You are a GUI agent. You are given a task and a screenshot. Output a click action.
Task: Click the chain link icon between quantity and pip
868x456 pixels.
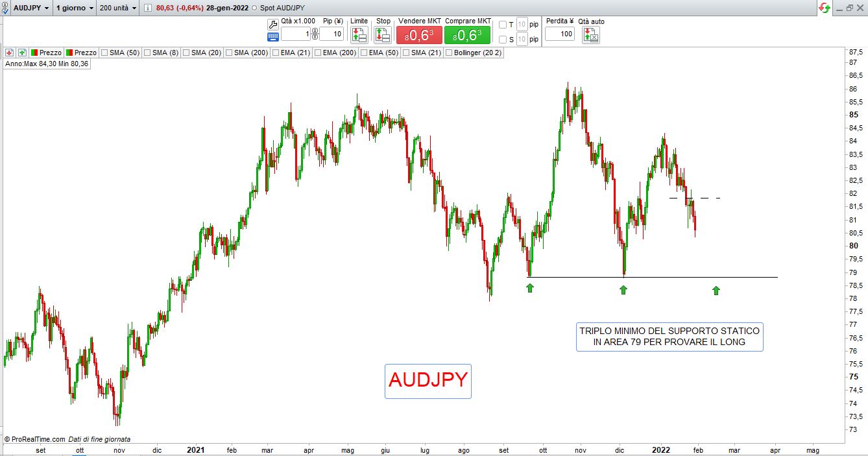[x=315, y=34]
